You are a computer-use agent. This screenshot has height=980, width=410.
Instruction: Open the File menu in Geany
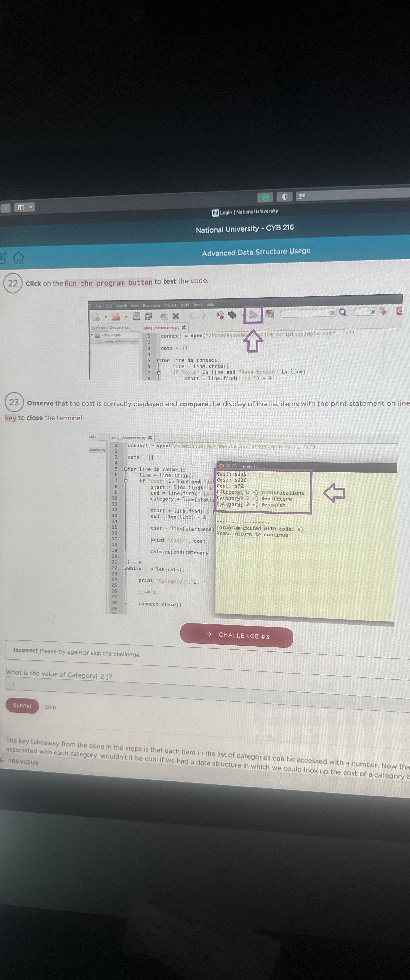[x=99, y=306]
